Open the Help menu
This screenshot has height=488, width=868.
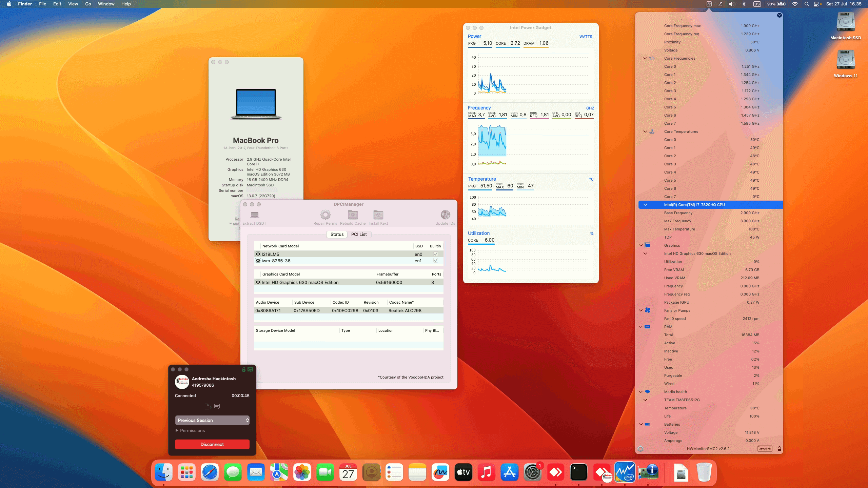click(x=126, y=4)
